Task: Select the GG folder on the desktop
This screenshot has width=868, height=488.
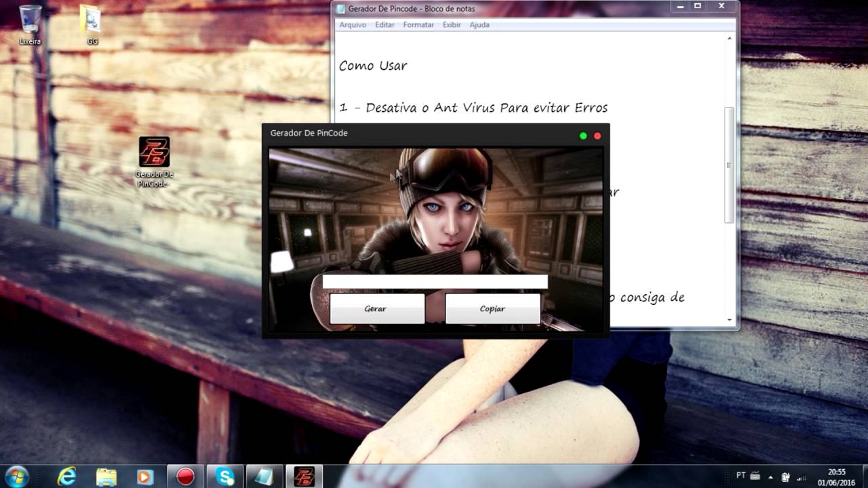Action: (92, 25)
